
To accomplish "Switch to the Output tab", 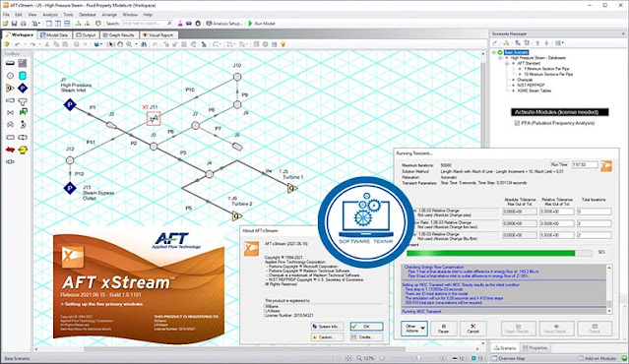I will click(86, 34).
